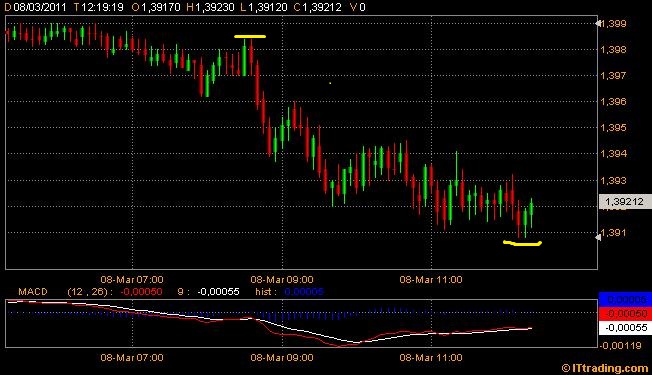This screenshot has height=375, width=652.
Task: Select the close price 1,39212 in header
Action: click(322, 7)
